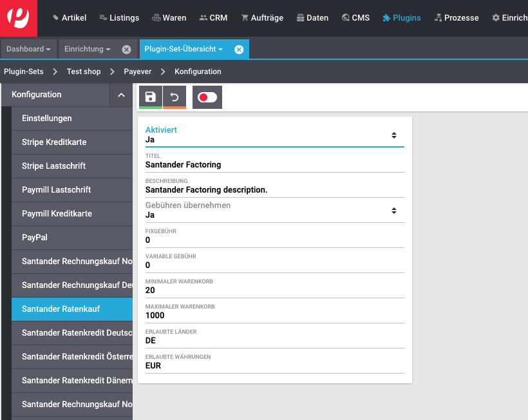
Task: Open Santander Ratenkredit Österreich item
Action: [x=72, y=357]
